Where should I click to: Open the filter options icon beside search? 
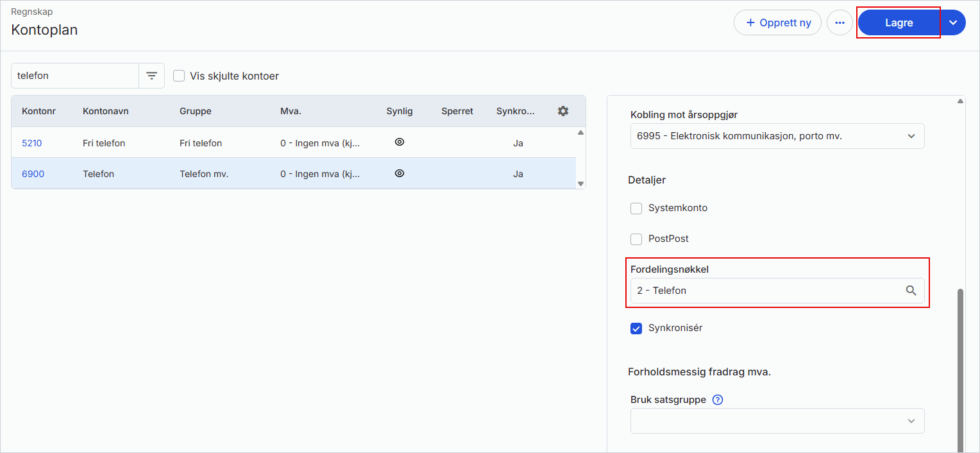point(151,76)
